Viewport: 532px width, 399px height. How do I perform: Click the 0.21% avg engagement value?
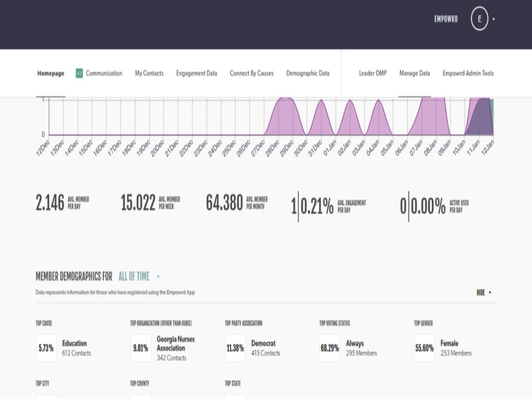point(317,206)
